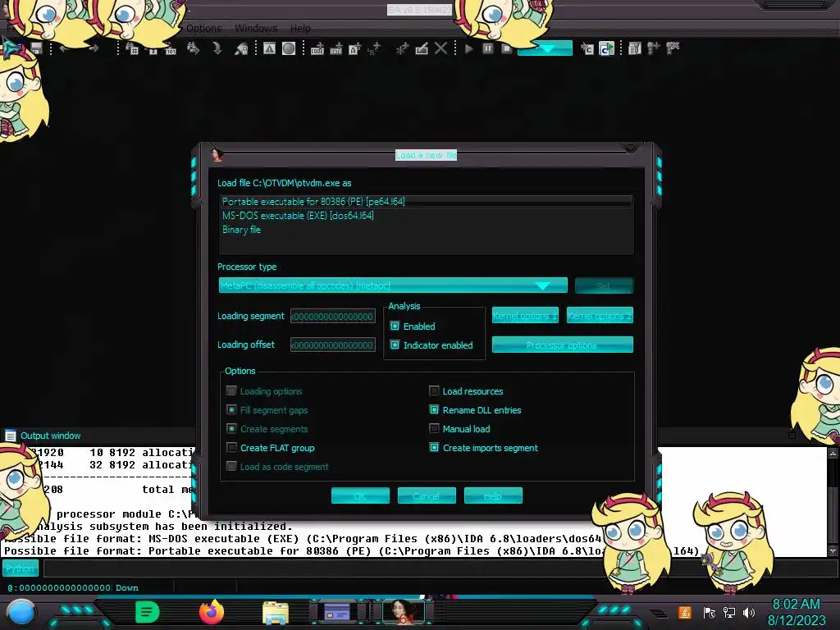The width and height of the screenshot is (840, 630).
Task: Click the 8:02 AM taskbar clock
Action: coord(796,605)
